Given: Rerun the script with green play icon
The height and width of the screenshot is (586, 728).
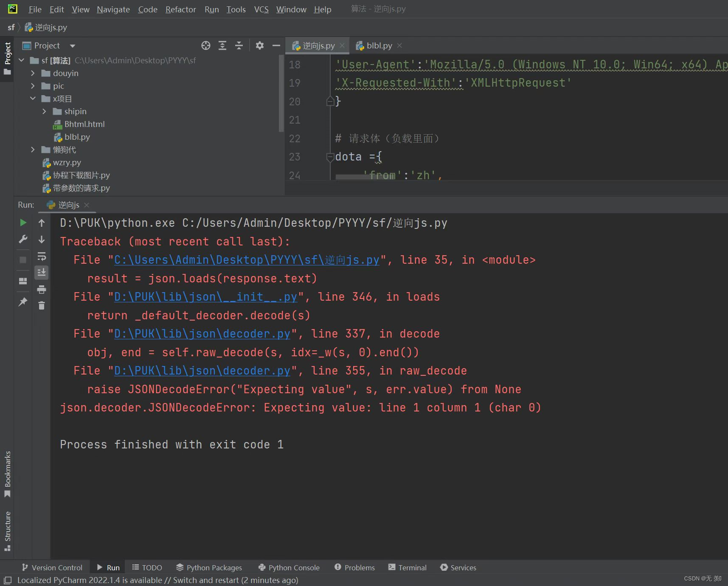Looking at the screenshot, I should [23, 223].
